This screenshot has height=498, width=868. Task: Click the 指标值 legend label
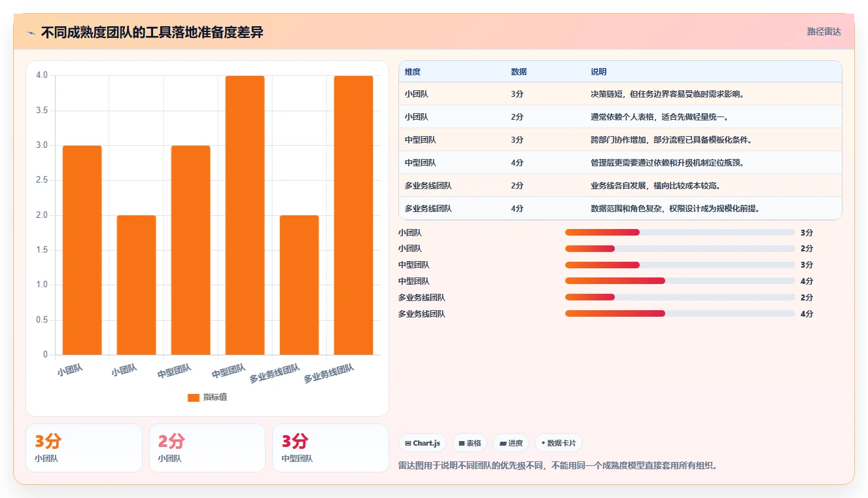point(215,397)
